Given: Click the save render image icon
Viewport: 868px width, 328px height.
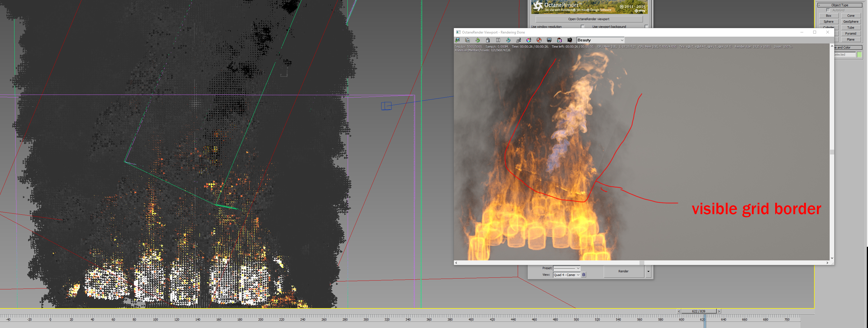Looking at the screenshot, I should pos(458,40).
